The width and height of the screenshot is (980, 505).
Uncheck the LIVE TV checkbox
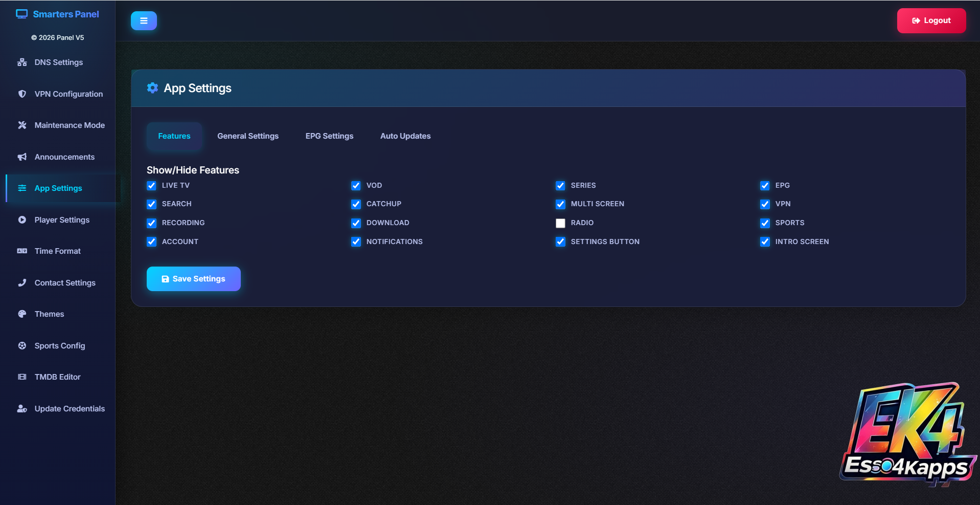tap(151, 185)
